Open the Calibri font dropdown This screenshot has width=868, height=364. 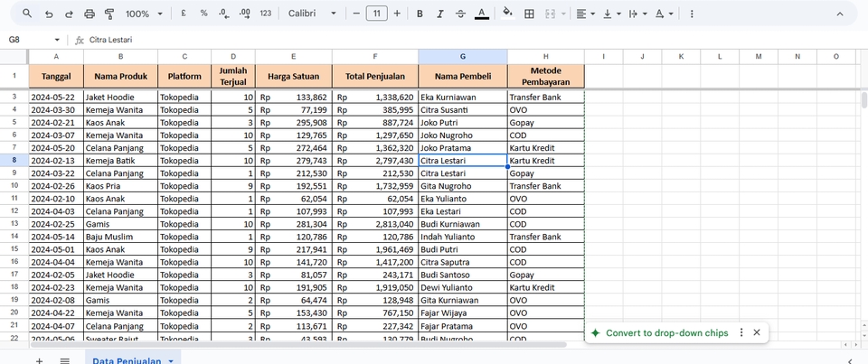coord(312,14)
